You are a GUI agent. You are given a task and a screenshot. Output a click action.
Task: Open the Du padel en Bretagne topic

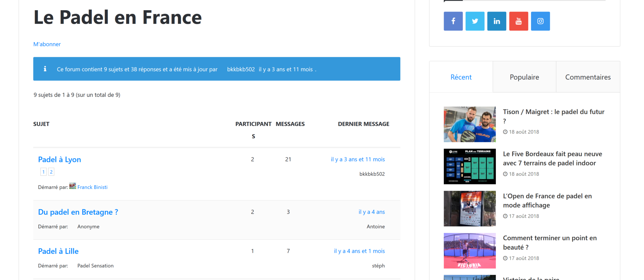coord(78,212)
